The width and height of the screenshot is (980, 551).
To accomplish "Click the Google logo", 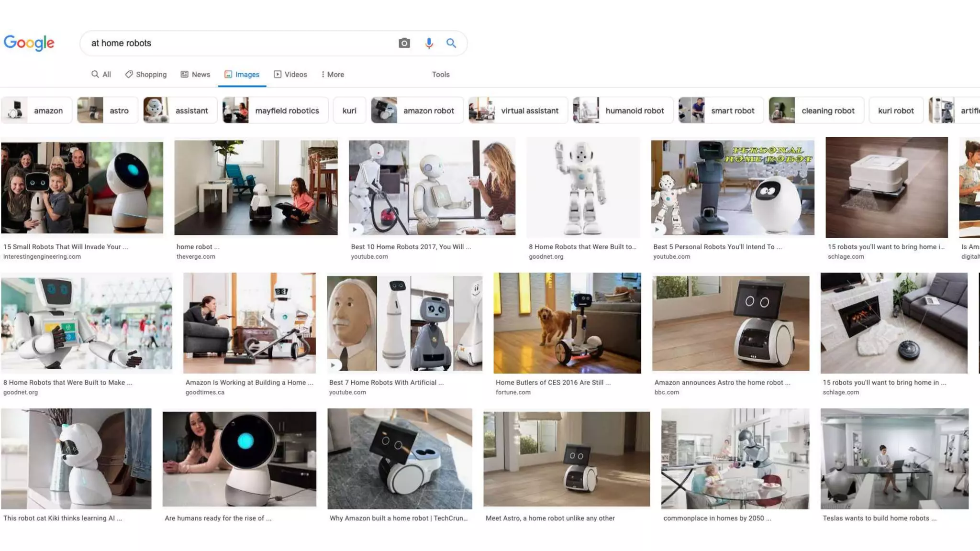I will click(x=29, y=43).
